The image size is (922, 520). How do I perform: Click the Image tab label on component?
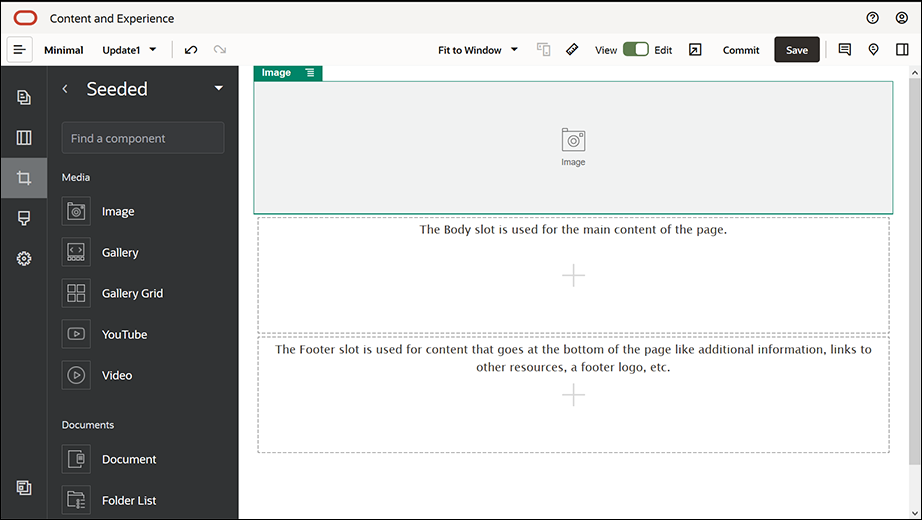(276, 72)
